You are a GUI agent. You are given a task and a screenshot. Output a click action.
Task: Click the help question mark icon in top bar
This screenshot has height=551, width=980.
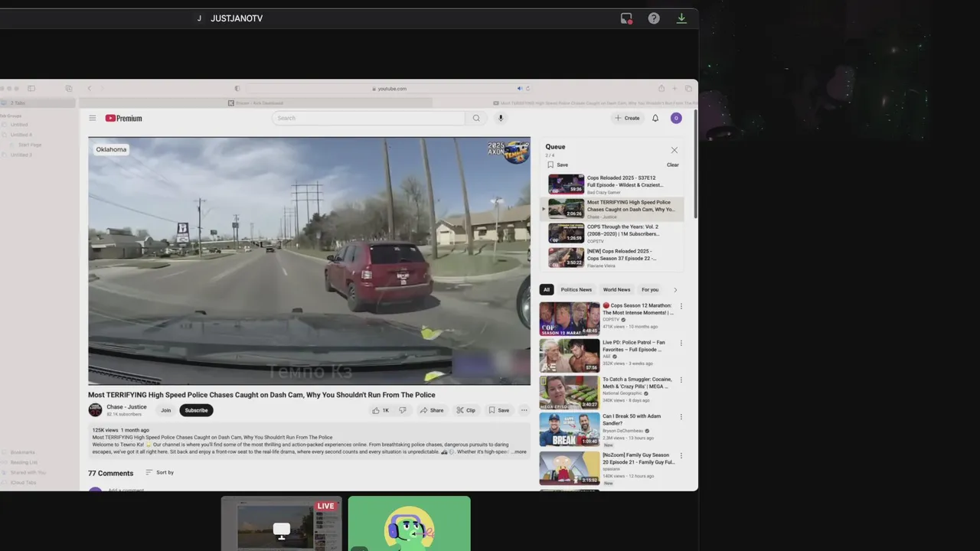654,18
